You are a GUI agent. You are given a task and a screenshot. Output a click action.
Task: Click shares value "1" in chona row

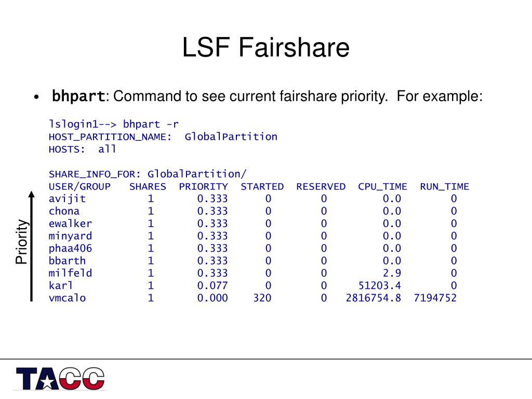click(151, 211)
